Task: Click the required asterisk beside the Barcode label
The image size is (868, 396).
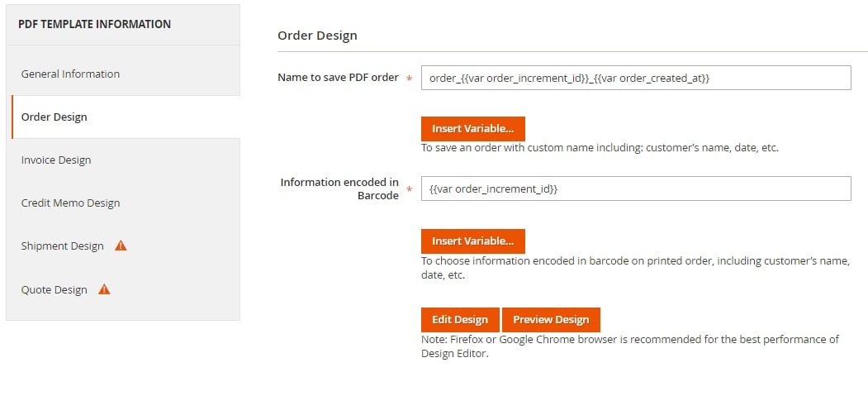Action: pos(409,190)
